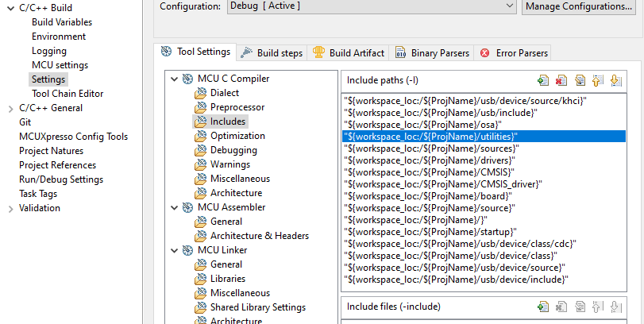Select the osa include path
The height and width of the screenshot is (324, 644).
[x=484, y=125]
